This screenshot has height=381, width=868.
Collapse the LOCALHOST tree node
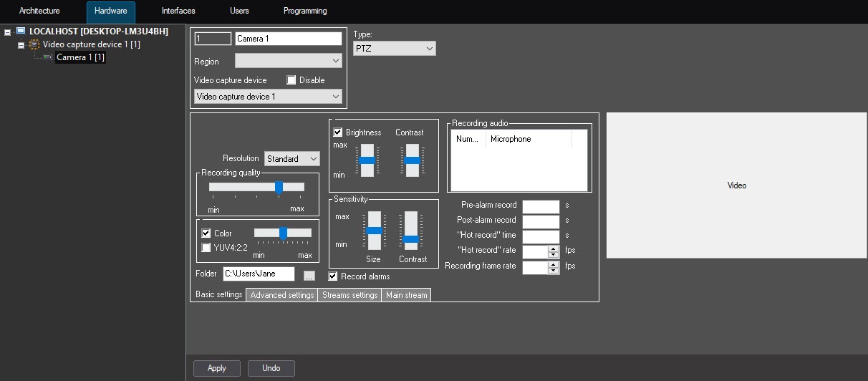(x=7, y=32)
